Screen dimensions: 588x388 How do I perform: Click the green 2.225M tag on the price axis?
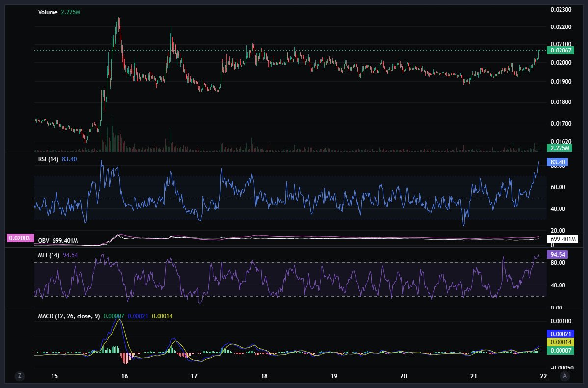560,148
